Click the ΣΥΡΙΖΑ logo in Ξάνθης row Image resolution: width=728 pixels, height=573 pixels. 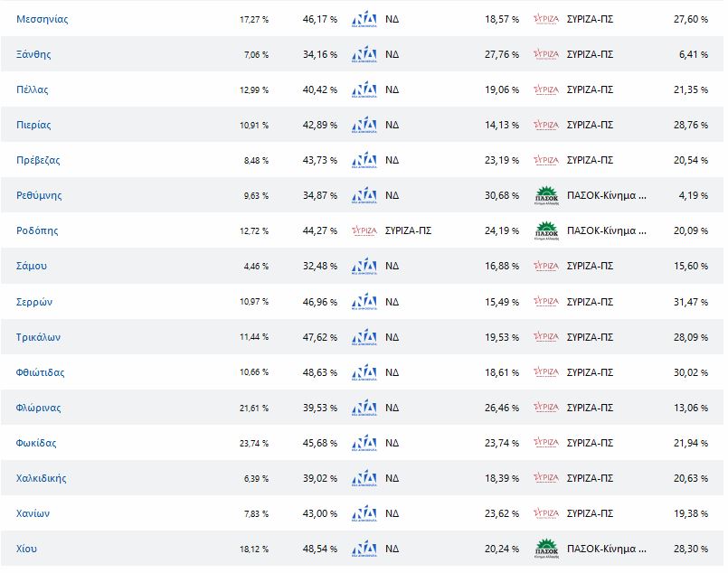pos(546,54)
